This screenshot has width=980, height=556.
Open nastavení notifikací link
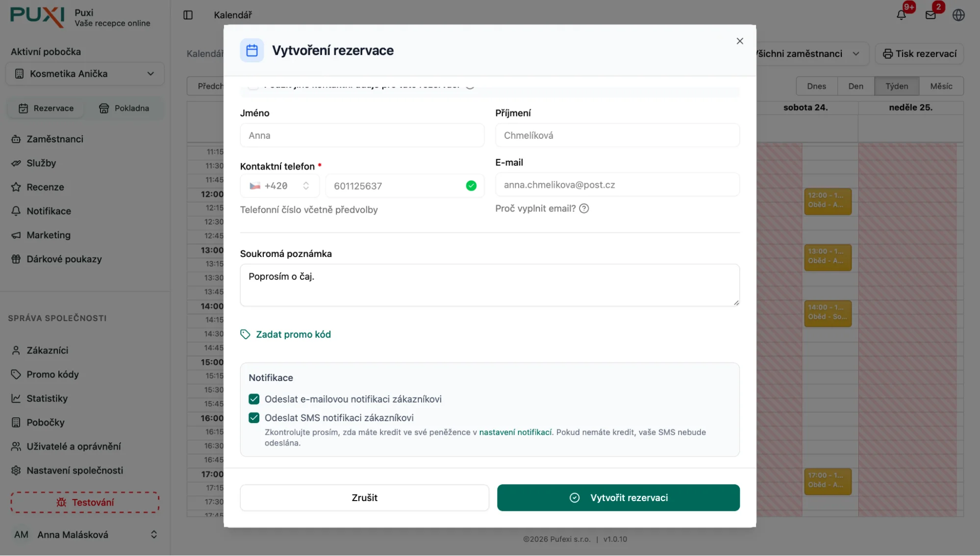(x=515, y=432)
